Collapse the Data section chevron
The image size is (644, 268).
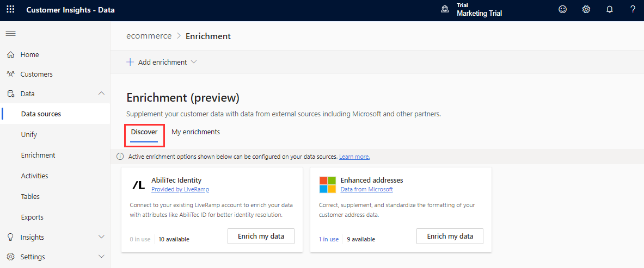tap(101, 94)
